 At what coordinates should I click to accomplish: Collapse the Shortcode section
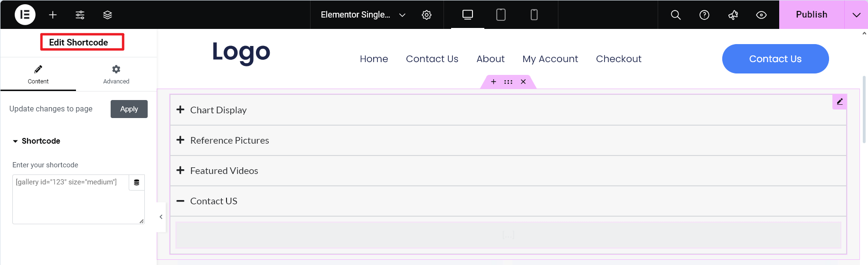[37, 141]
